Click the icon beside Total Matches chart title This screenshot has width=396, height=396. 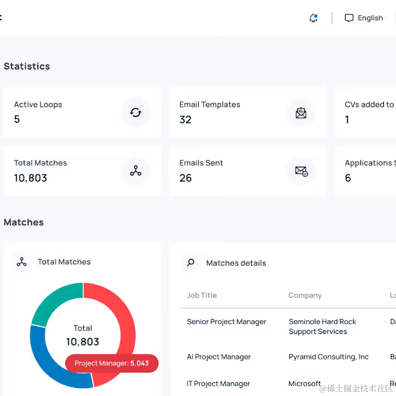(22, 262)
